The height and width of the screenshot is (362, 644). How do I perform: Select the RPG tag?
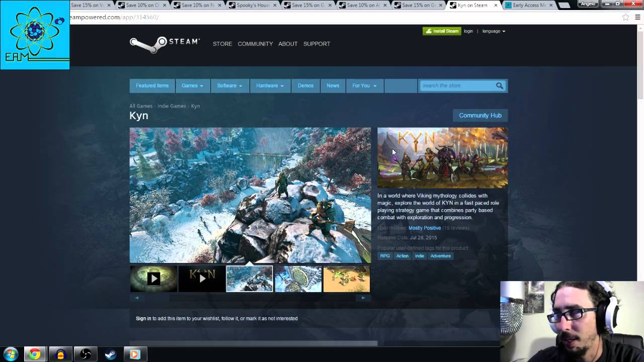385,256
